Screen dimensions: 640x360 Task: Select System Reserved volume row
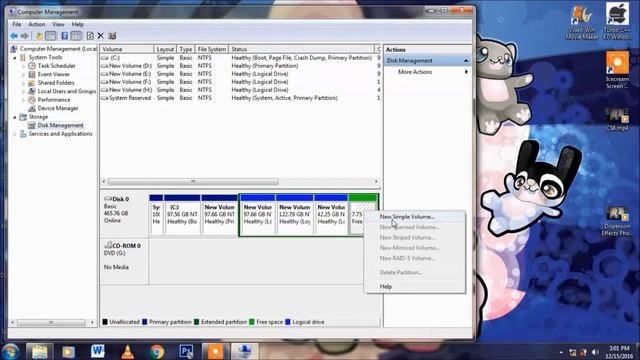click(241, 98)
